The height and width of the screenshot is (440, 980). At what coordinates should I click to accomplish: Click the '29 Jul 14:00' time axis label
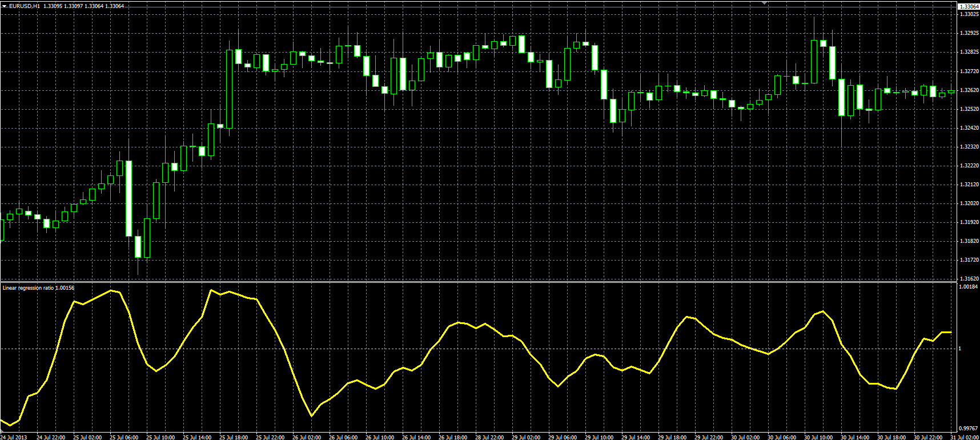pyautogui.click(x=636, y=437)
